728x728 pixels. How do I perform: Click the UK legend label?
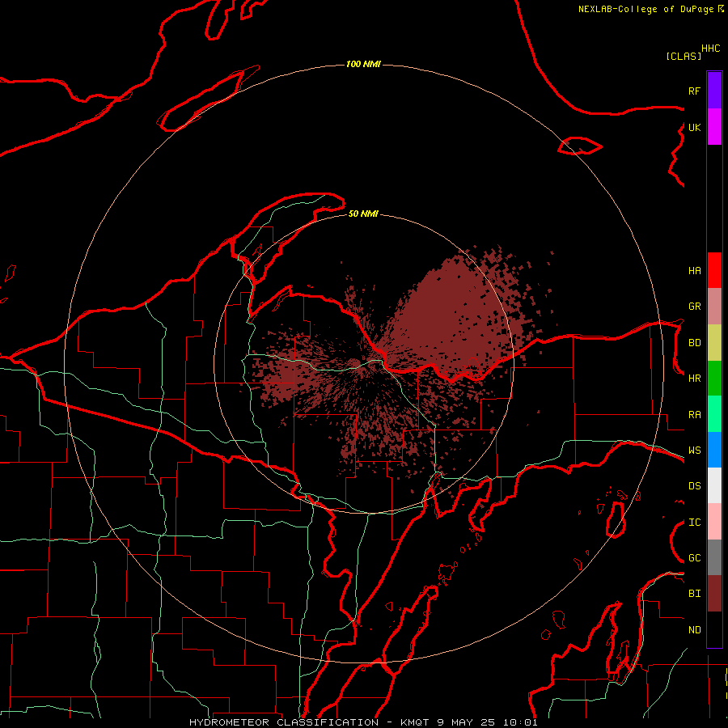(694, 127)
